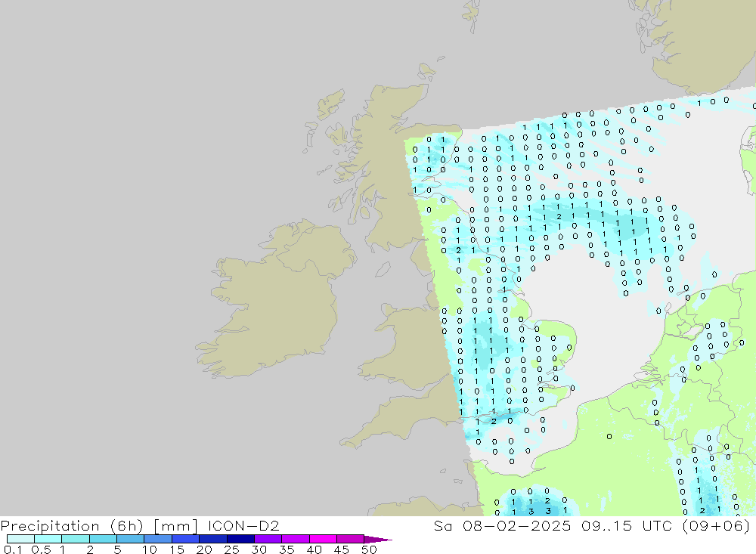Click the 35–40 mm legend swatch
756x554 pixels.
[295, 539]
